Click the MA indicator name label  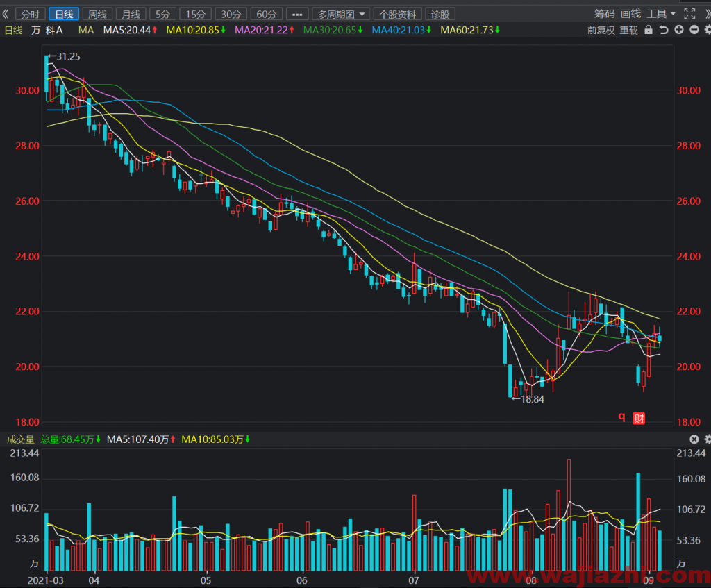(x=86, y=31)
